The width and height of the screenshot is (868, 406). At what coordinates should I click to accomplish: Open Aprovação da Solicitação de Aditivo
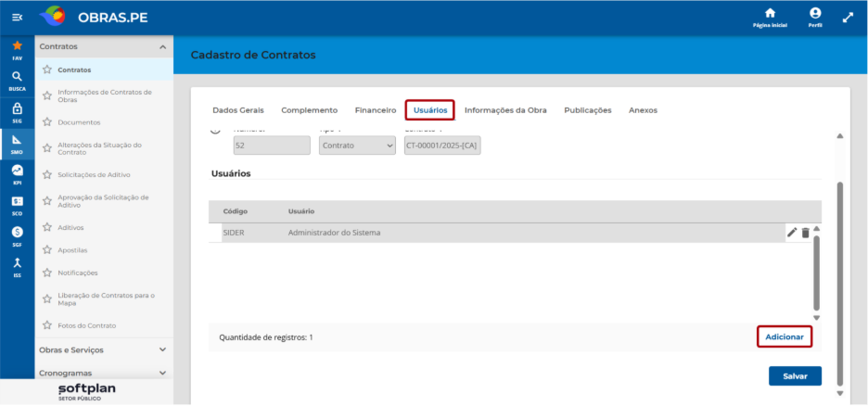pyautogui.click(x=103, y=201)
